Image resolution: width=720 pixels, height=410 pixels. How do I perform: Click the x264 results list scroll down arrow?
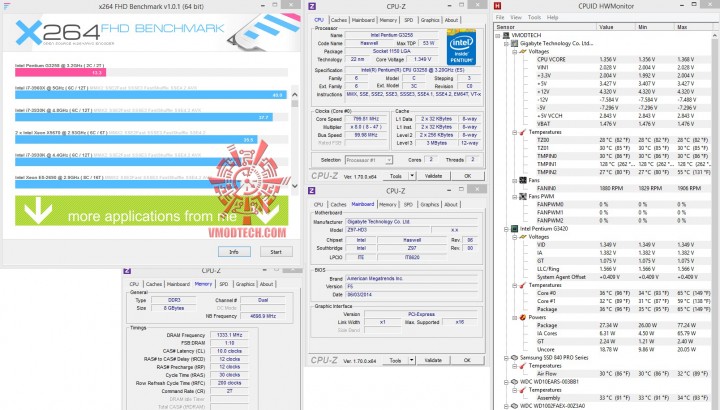[295, 186]
